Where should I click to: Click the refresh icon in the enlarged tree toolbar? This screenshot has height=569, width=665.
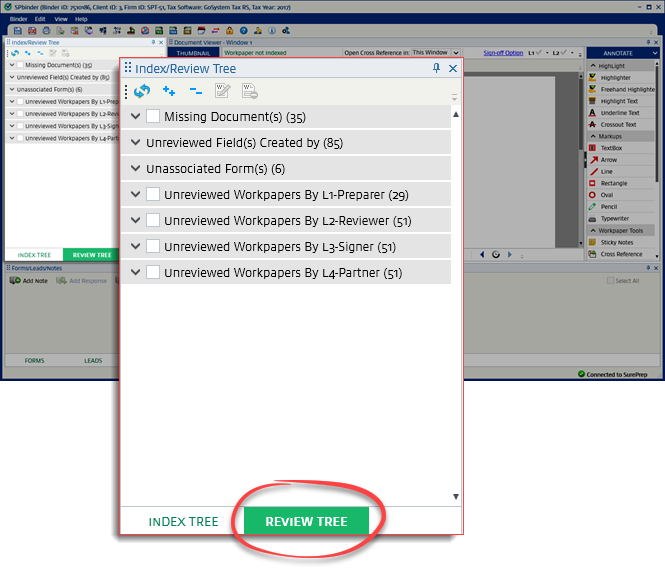pos(142,91)
